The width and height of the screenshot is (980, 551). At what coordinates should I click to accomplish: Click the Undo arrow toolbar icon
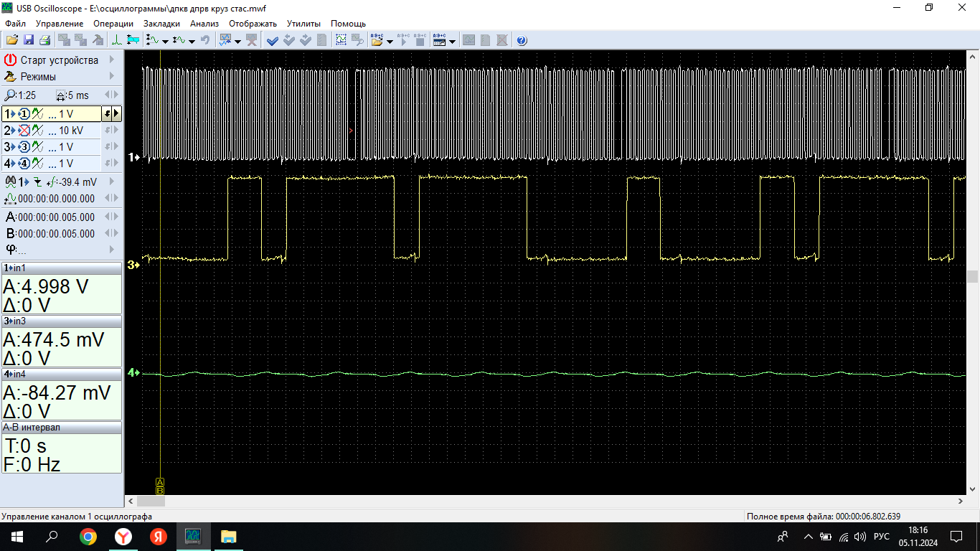205,40
